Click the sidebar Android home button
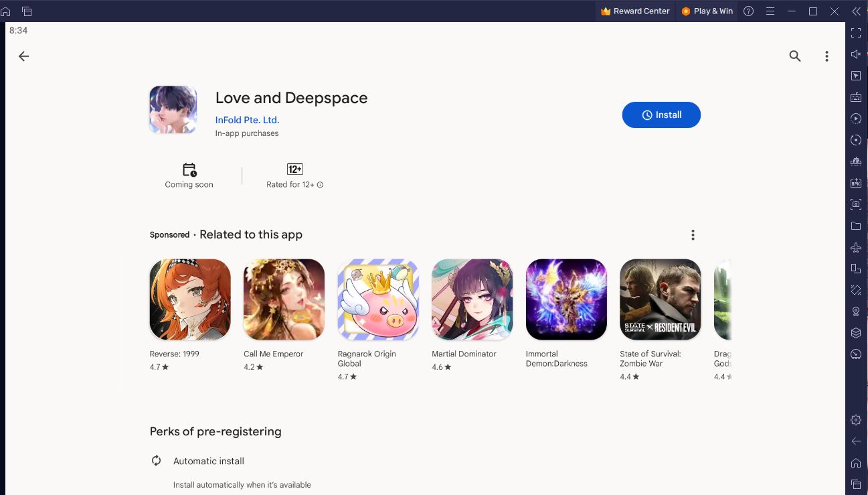The image size is (868, 495). click(x=856, y=463)
